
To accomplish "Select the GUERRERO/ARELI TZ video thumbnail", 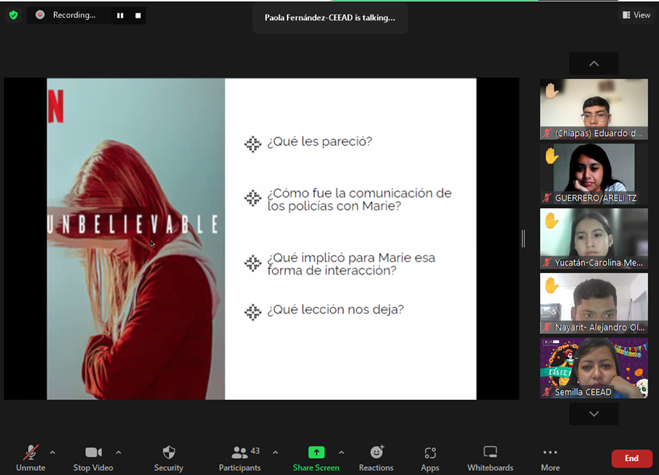I will [594, 174].
